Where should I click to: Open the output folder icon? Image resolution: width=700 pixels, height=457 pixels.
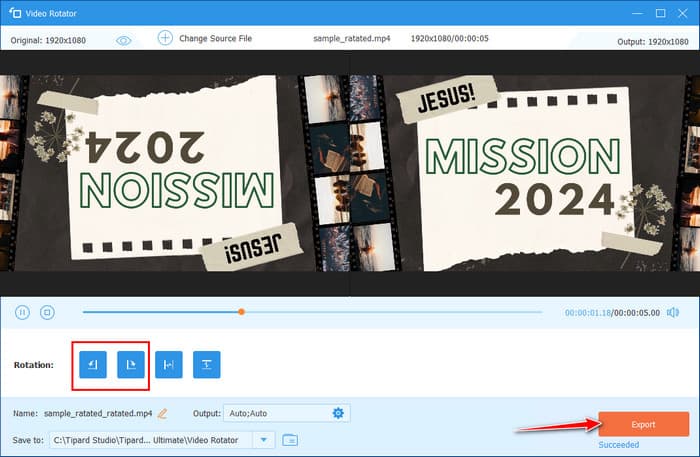click(290, 440)
